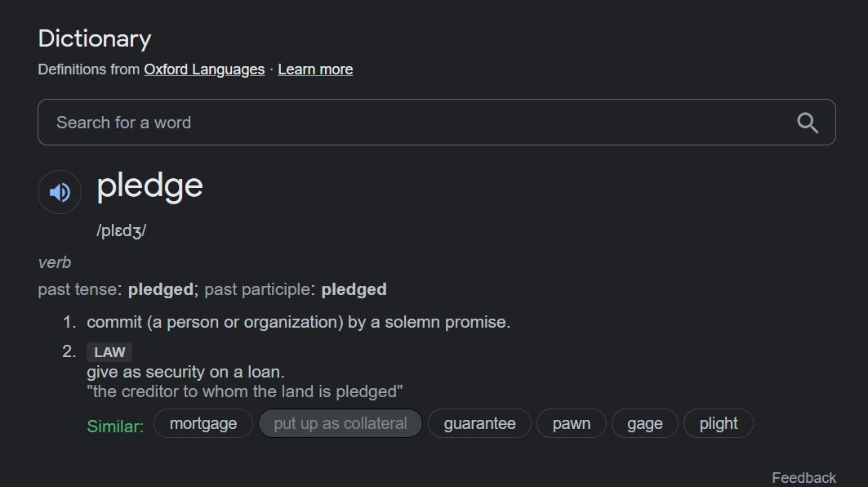This screenshot has width=868, height=487.
Task: Select the mortgage synonym chip
Action: point(203,423)
